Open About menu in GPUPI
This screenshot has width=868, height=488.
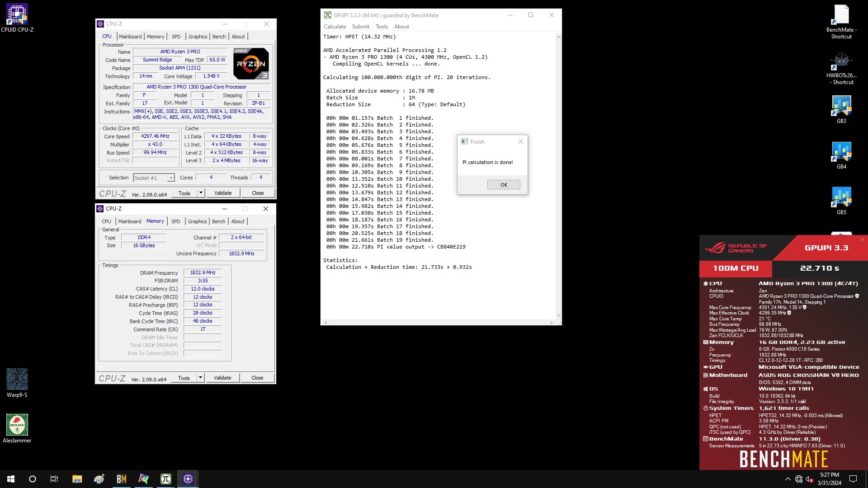tap(401, 27)
